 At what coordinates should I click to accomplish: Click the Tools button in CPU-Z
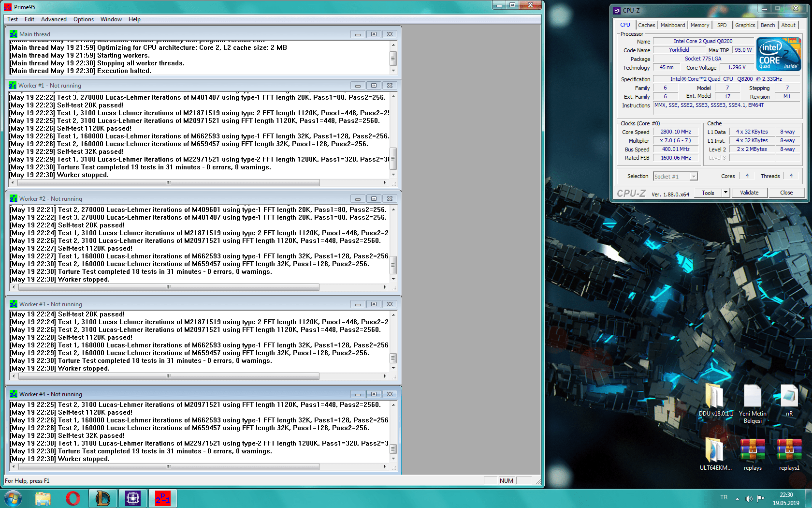(708, 193)
